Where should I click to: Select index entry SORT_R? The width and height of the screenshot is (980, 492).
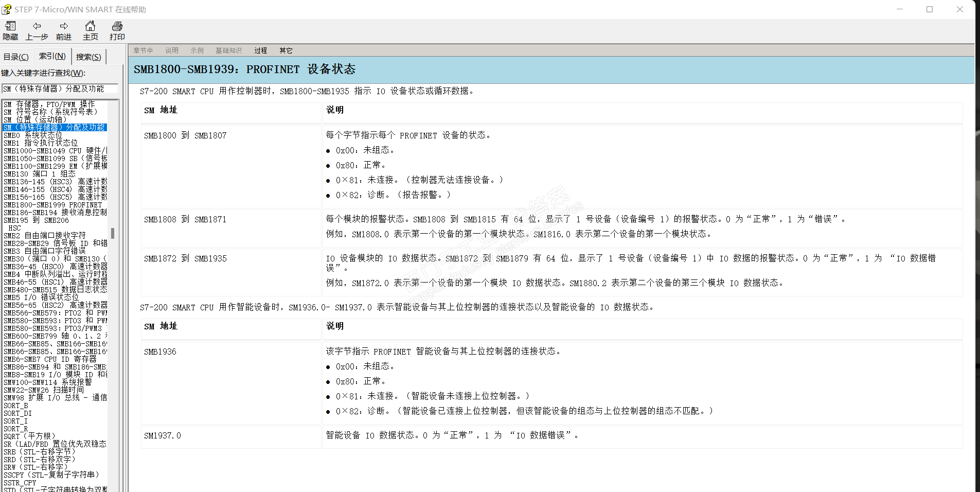tap(16, 429)
